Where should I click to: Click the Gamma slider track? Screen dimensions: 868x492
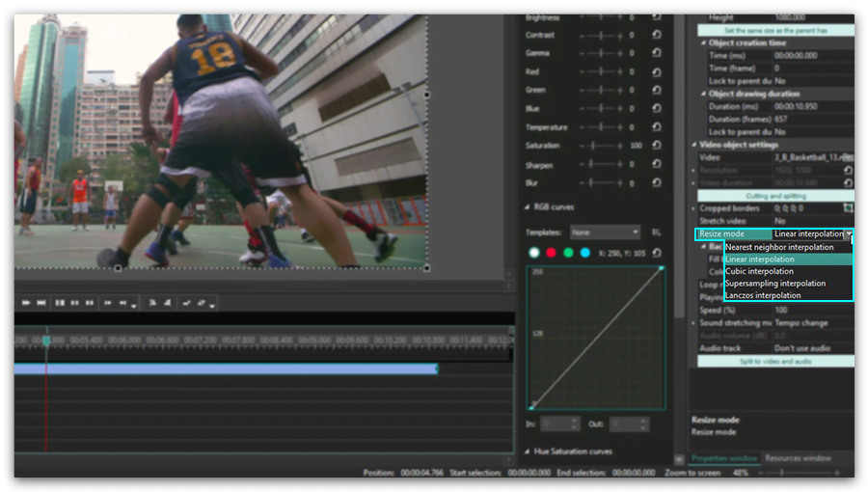click(x=601, y=53)
